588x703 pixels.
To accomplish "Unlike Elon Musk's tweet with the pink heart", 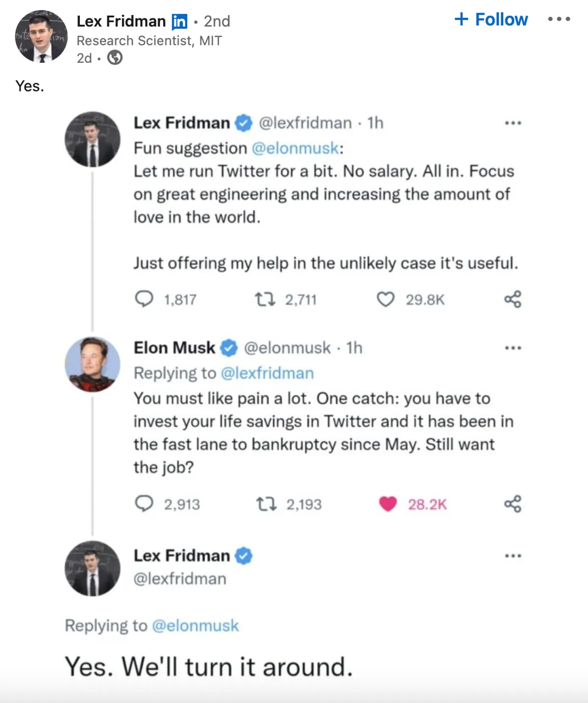I will [x=388, y=504].
